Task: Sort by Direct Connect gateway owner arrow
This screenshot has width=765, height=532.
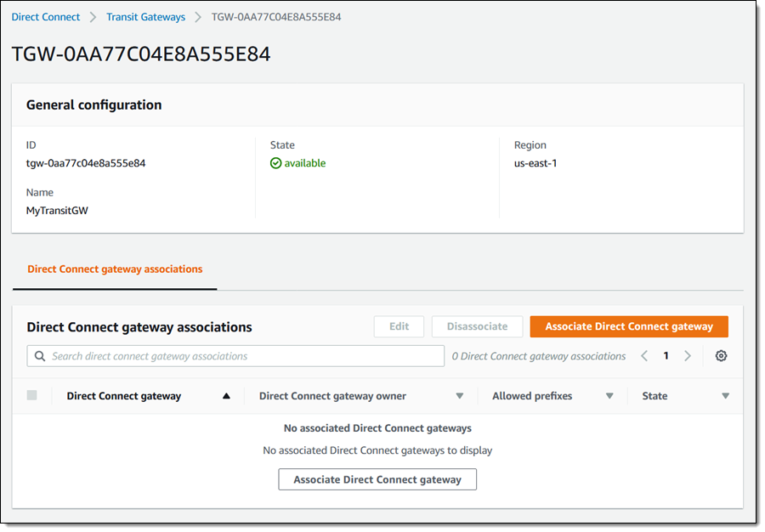Action: [x=460, y=396]
